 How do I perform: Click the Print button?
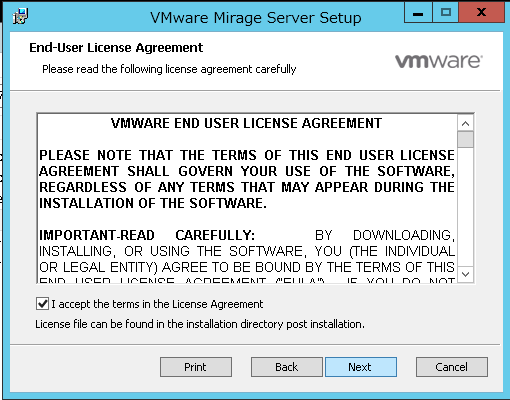[x=196, y=367]
